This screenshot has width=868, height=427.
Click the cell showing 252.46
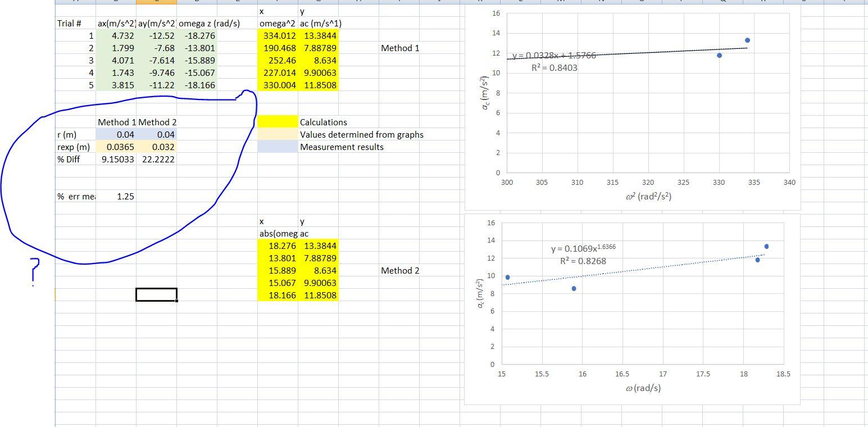click(x=278, y=60)
